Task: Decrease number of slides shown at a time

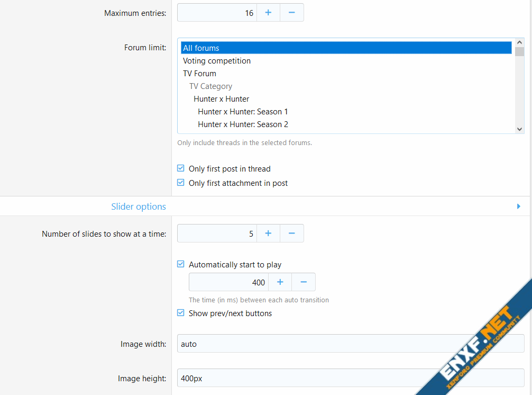Action: tap(292, 234)
